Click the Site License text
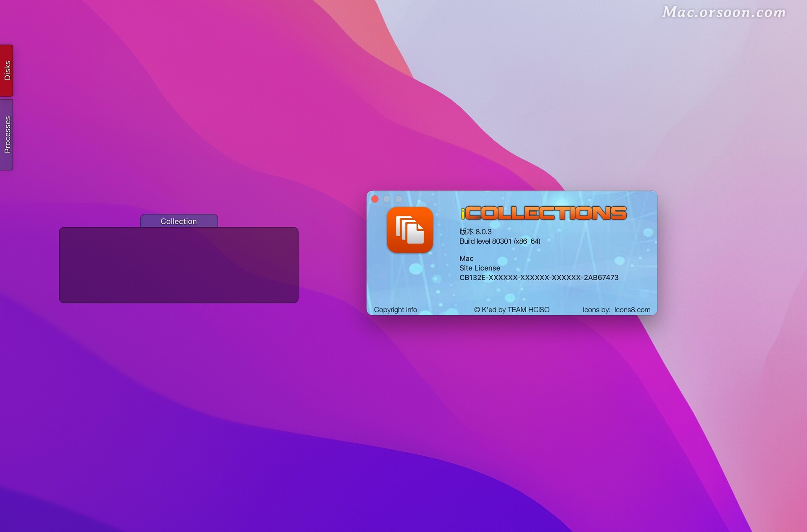The image size is (807, 532). tap(480, 268)
